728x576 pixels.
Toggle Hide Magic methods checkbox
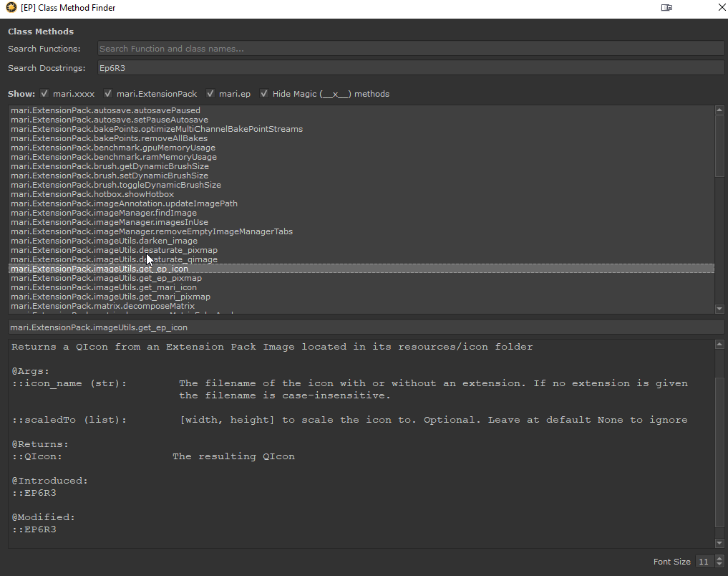click(264, 94)
